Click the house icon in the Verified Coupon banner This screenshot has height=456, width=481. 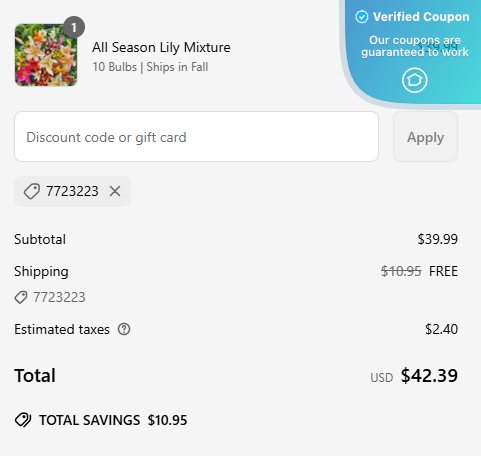point(414,80)
